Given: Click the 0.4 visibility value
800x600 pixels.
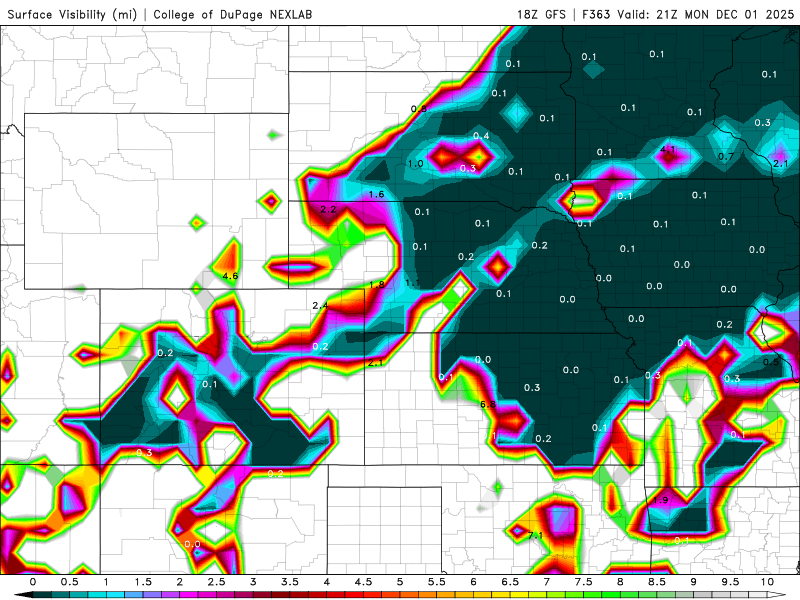Looking at the screenshot, I should (x=481, y=135).
